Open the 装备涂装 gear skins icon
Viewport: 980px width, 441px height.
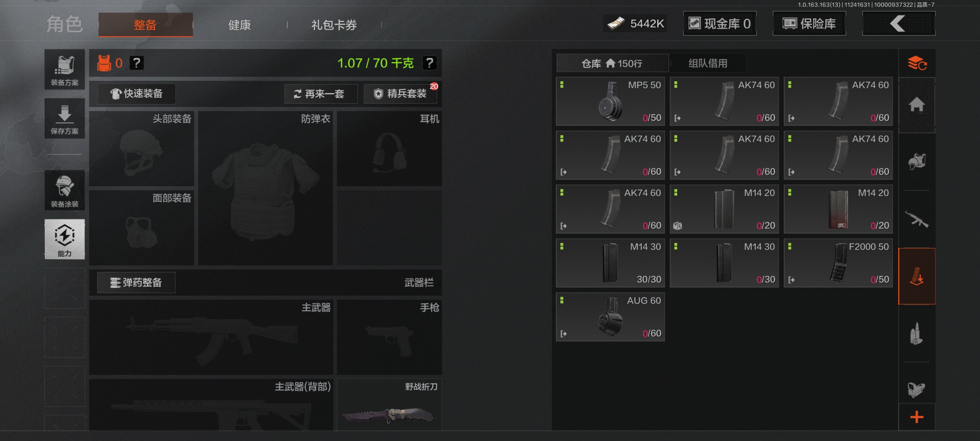[x=64, y=190]
